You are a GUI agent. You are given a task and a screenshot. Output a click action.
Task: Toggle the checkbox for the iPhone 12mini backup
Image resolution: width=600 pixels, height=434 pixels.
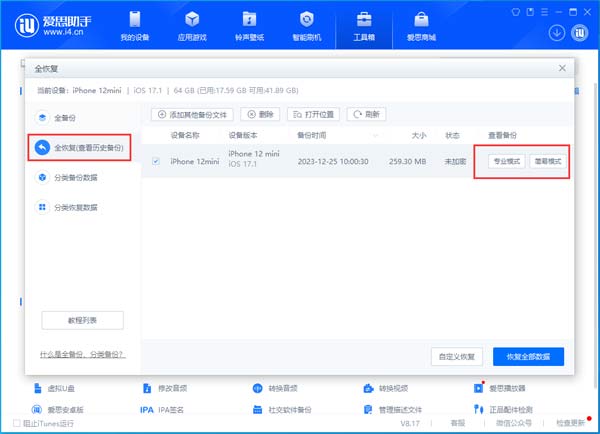156,161
